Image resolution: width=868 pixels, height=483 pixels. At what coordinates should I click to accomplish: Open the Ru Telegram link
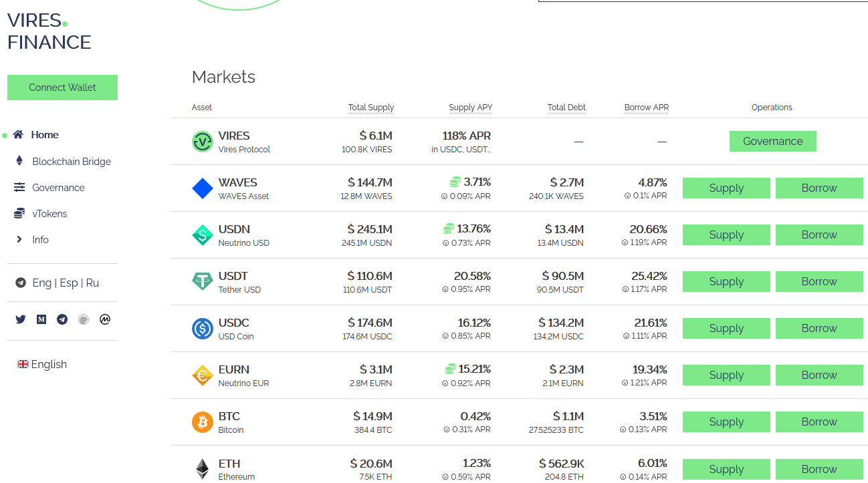(92, 283)
